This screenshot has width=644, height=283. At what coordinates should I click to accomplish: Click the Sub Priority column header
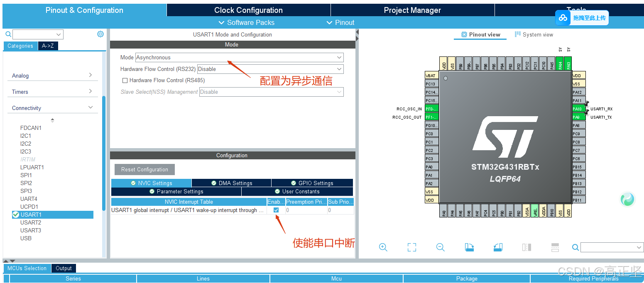340,202
